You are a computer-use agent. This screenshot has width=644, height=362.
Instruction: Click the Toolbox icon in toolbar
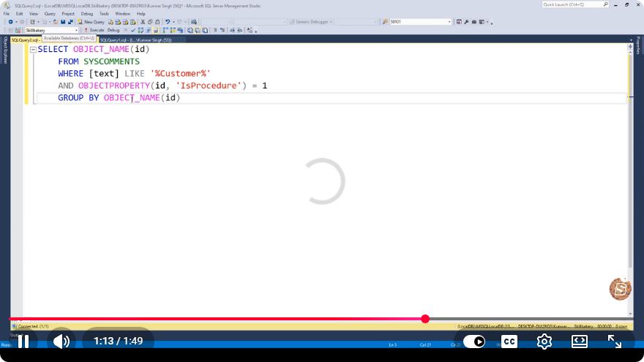click(x=474, y=22)
